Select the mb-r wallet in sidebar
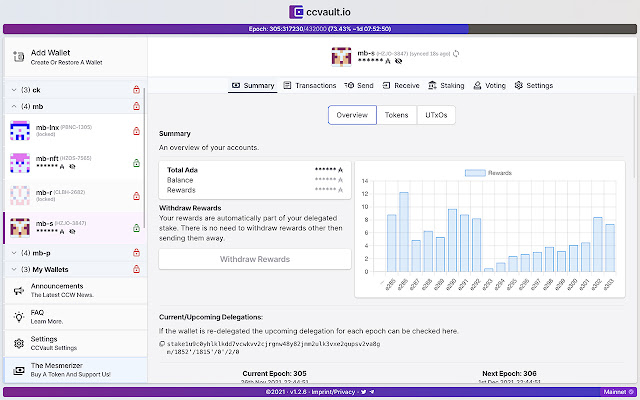640x400 pixels. point(75,196)
